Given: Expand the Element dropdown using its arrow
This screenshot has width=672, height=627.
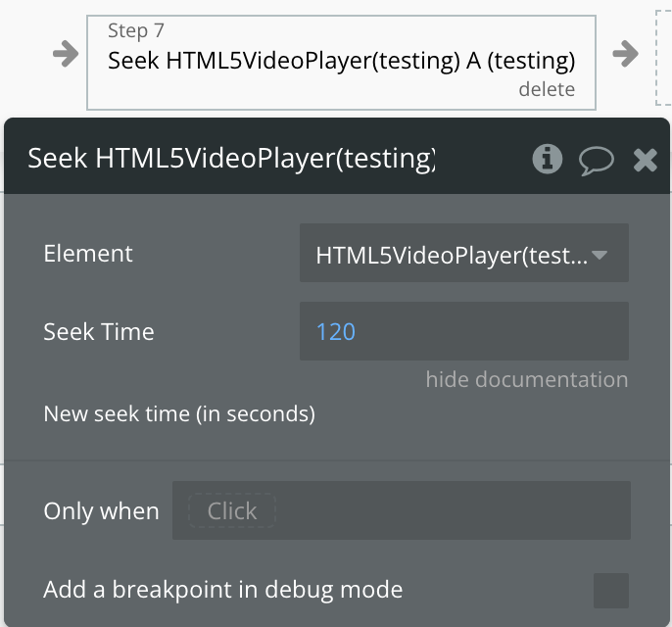Looking at the screenshot, I should tap(600, 256).
